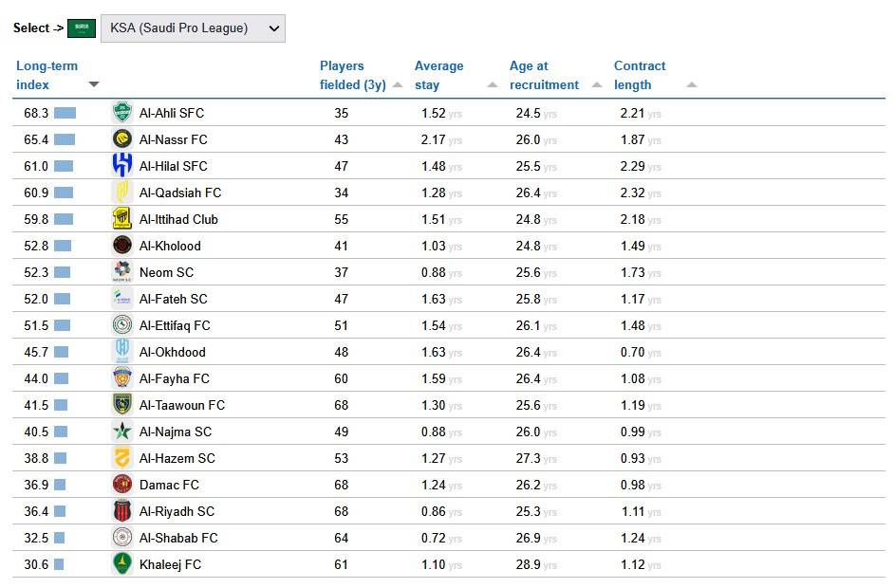Sort by Contract length column header
Image resolution: width=894 pixels, height=588 pixels.
point(640,76)
